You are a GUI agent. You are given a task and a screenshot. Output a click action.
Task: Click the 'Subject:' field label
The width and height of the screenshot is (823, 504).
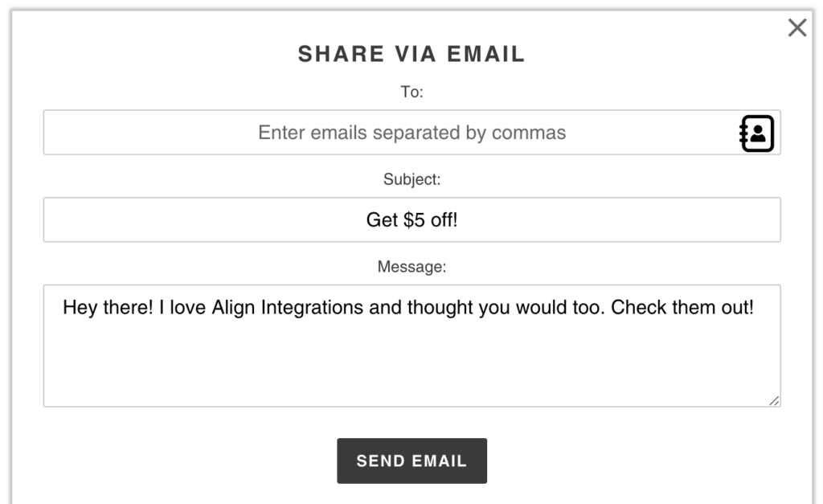(412, 179)
